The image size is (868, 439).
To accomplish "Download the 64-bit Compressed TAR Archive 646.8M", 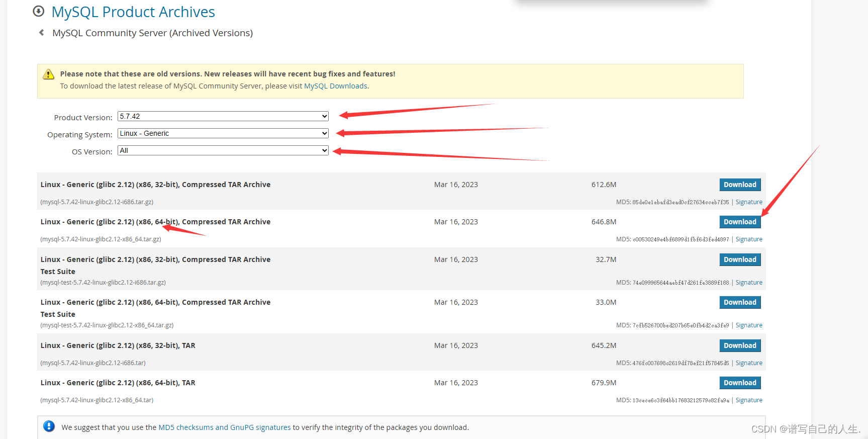I will (x=740, y=222).
